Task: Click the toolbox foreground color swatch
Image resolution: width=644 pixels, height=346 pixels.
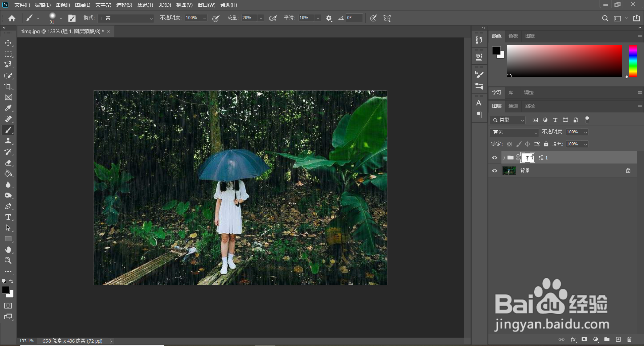Action: pyautogui.click(x=6, y=290)
